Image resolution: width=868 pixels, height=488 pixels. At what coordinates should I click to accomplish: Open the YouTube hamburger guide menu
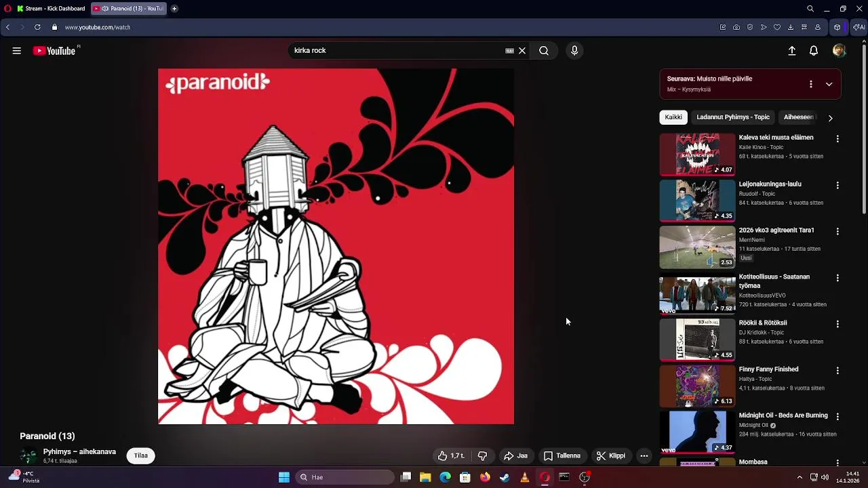click(x=16, y=51)
